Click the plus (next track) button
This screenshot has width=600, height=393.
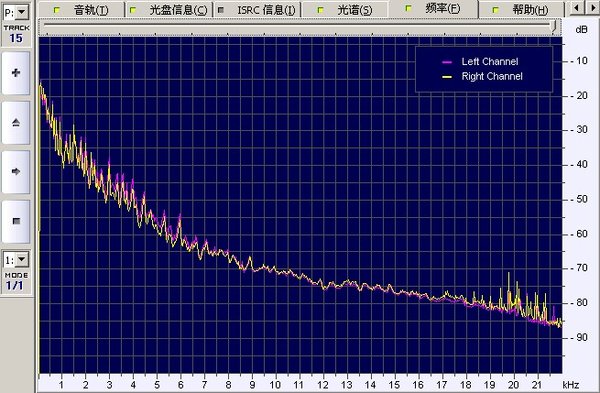coord(16,73)
